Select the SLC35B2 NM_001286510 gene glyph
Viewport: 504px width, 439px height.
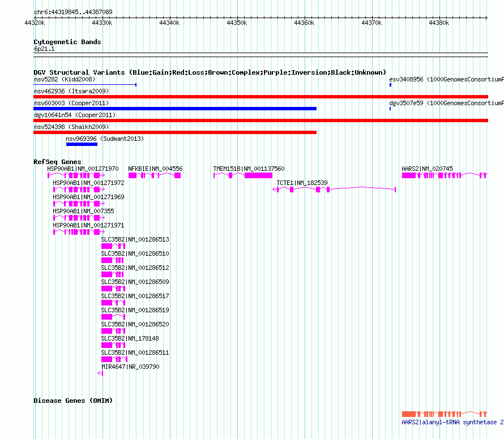click(x=113, y=260)
